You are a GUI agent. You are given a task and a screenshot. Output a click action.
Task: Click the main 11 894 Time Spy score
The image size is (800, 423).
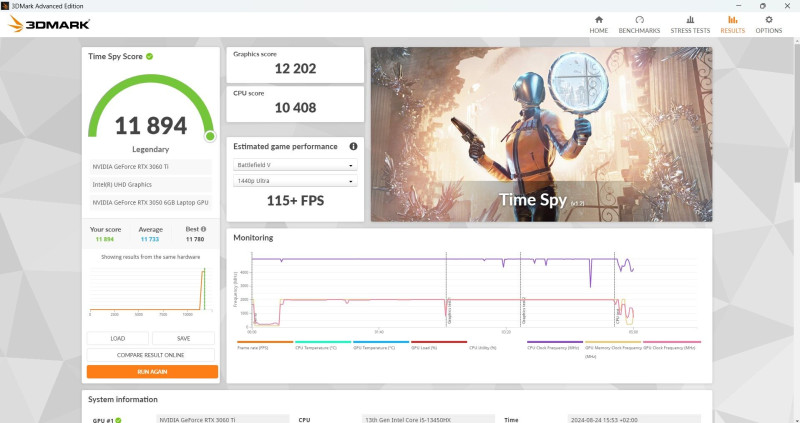click(151, 126)
